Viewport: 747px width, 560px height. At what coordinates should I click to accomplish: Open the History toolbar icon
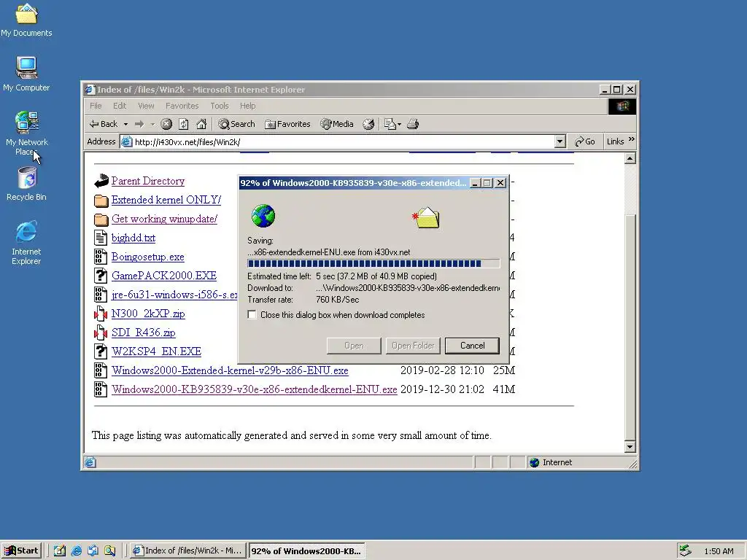click(368, 124)
